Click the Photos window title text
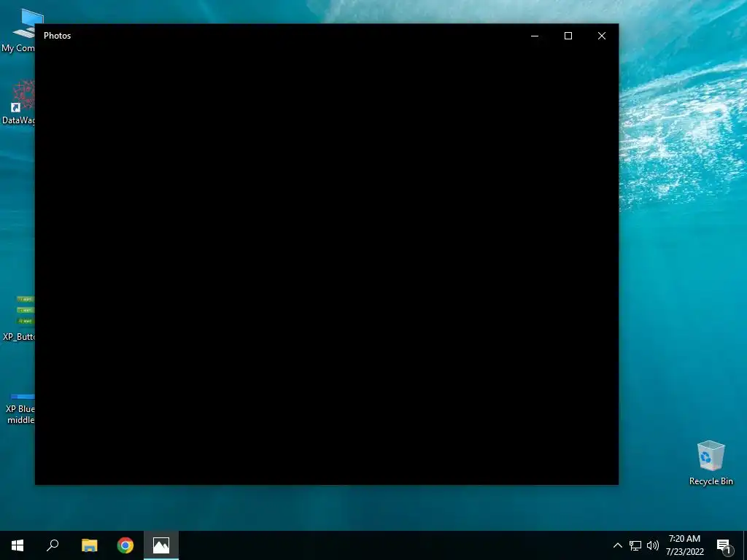747x560 pixels. (x=57, y=36)
